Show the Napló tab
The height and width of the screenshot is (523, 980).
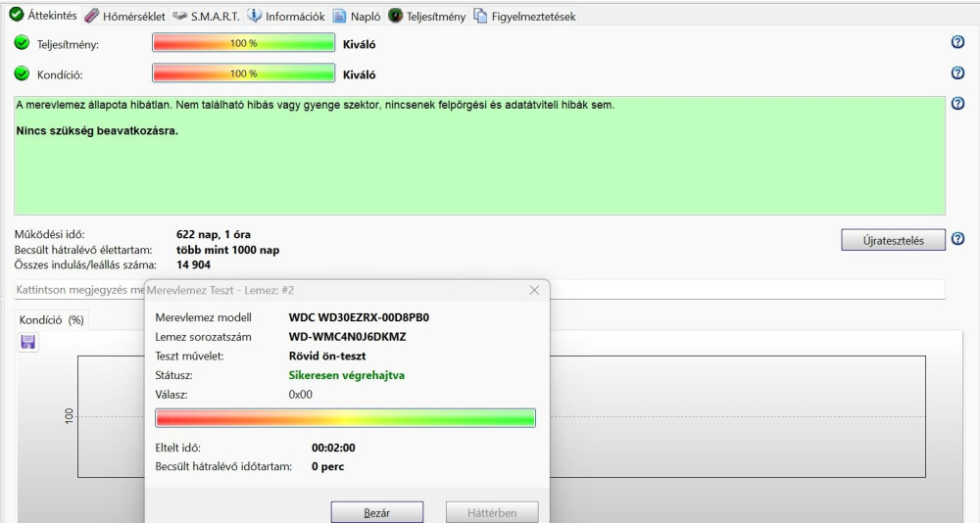click(x=357, y=17)
